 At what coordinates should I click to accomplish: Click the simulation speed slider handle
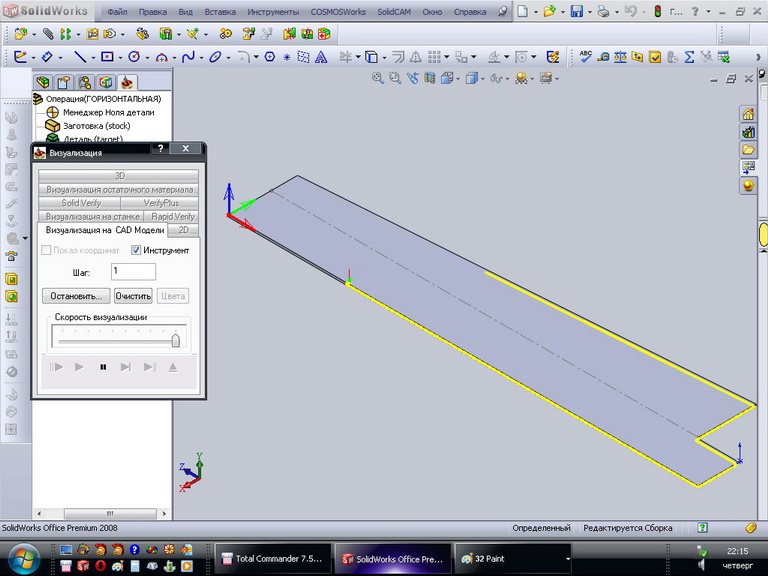[x=176, y=340]
